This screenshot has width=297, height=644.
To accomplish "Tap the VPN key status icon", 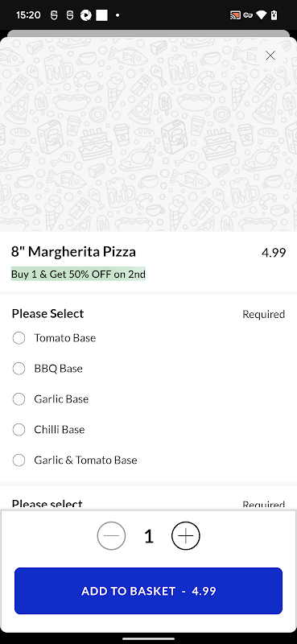I will pyautogui.click(x=248, y=15).
